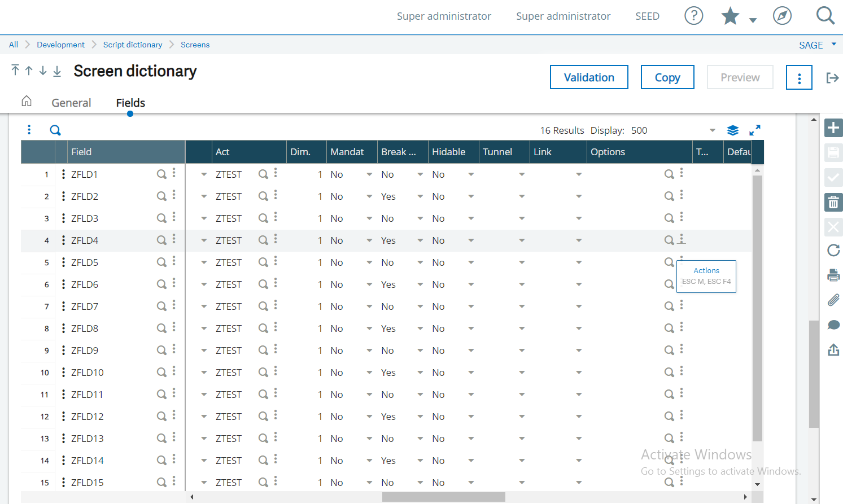Open Tunnel dropdown in row 6
The width and height of the screenshot is (843, 504).
tap(522, 284)
